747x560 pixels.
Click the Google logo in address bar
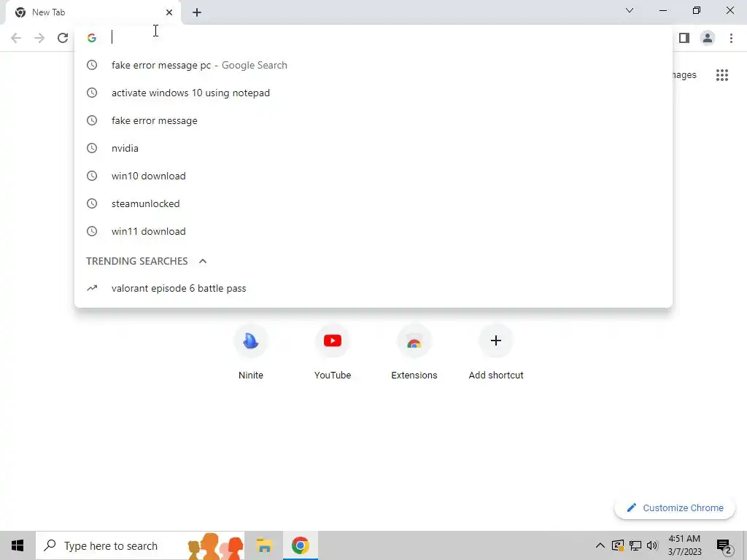(x=92, y=38)
